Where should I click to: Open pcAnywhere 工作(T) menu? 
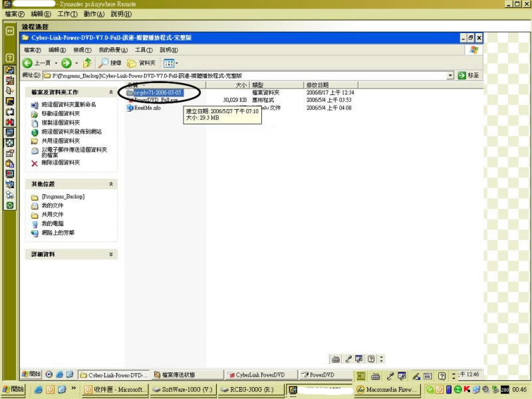pos(67,14)
